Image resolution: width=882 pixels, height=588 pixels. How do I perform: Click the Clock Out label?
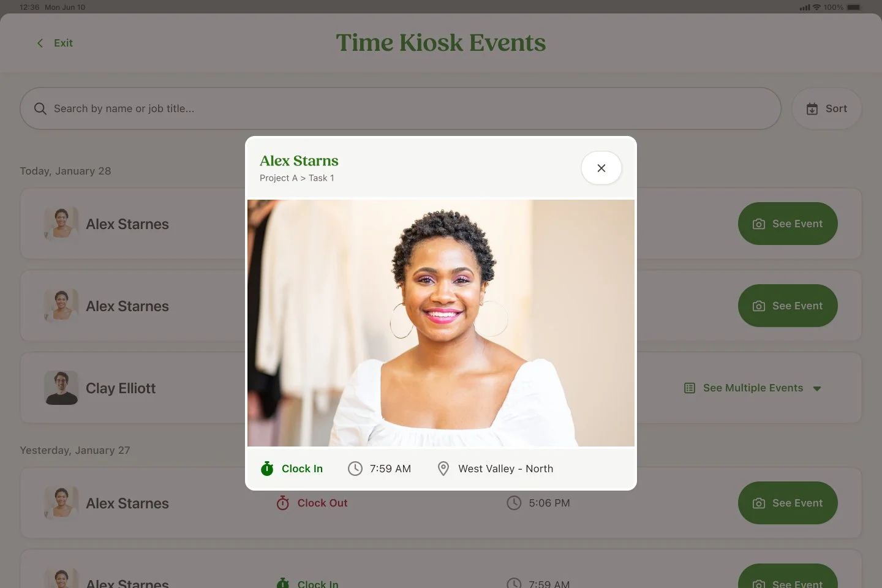(x=322, y=503)
